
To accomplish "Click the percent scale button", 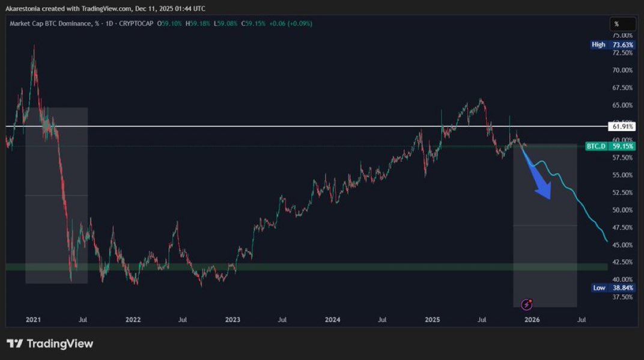I will pyautogui.click(x=622, y=24).
